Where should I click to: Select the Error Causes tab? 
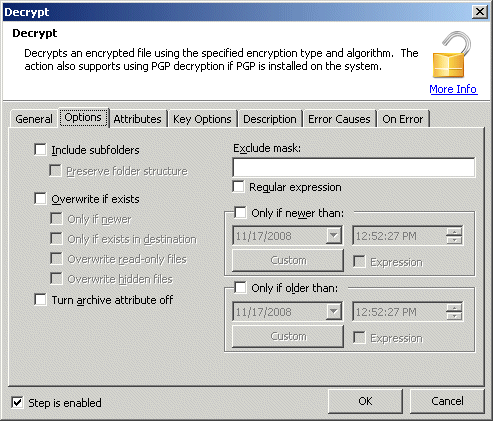(x=339, y=119)
